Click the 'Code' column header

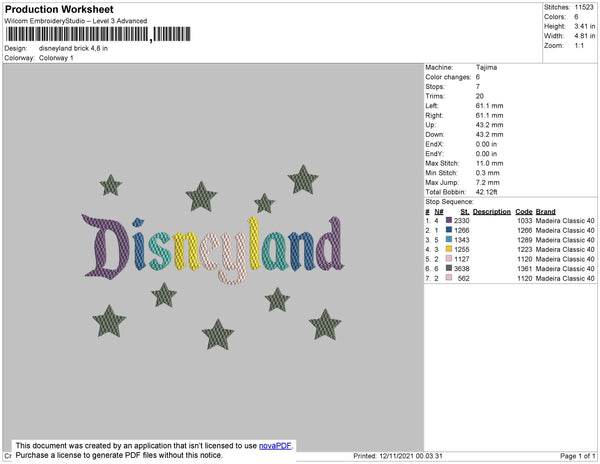coord(524,212)
